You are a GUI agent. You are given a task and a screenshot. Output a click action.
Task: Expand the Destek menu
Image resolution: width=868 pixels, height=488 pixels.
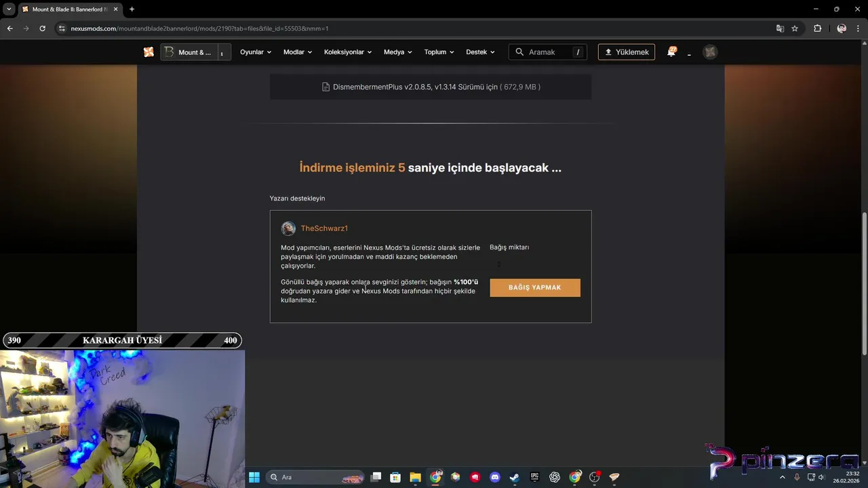click(x=480, y=52)
